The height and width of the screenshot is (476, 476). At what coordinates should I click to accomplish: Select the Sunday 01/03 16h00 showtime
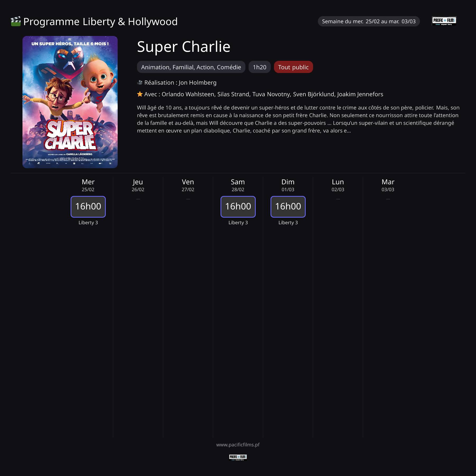pyautogui.click(x=288, y=207)
